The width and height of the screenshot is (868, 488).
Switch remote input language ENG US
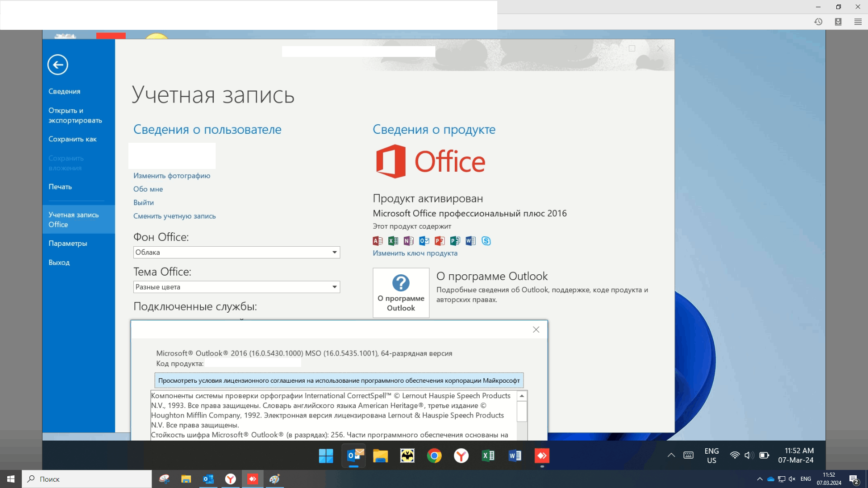coord(712,456)
